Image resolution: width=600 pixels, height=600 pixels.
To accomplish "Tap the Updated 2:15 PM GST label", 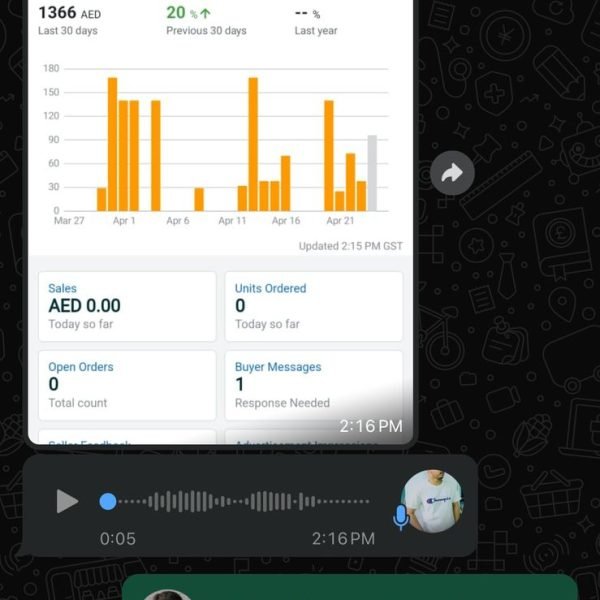I will click(351, 246).
